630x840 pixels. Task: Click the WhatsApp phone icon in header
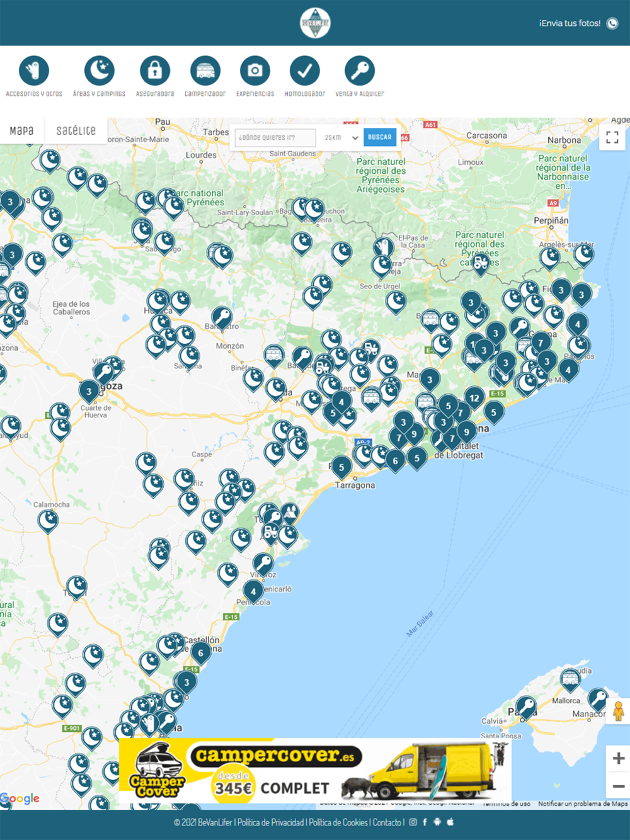(612, 23)
